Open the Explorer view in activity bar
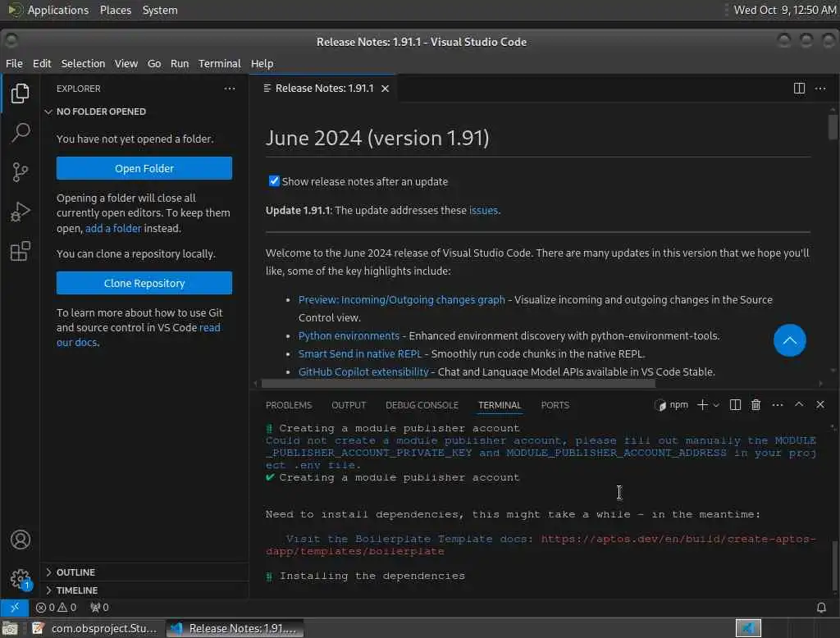 (20, 93)
